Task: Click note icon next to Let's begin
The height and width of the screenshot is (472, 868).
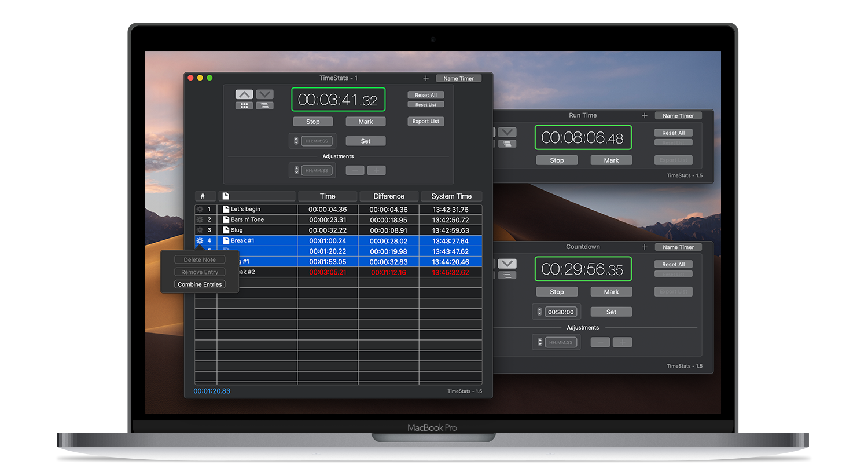Action: [x=226, y=209]
